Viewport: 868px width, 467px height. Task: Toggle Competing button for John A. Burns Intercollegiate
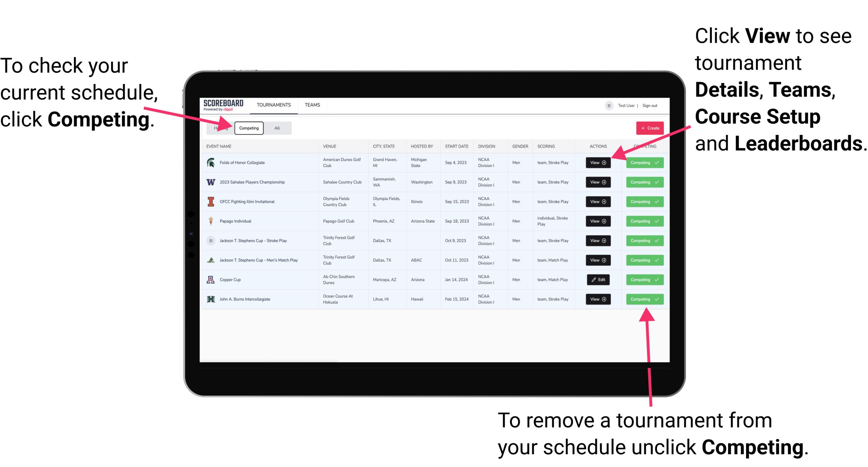pyautogui.click(x=643, y=299)
